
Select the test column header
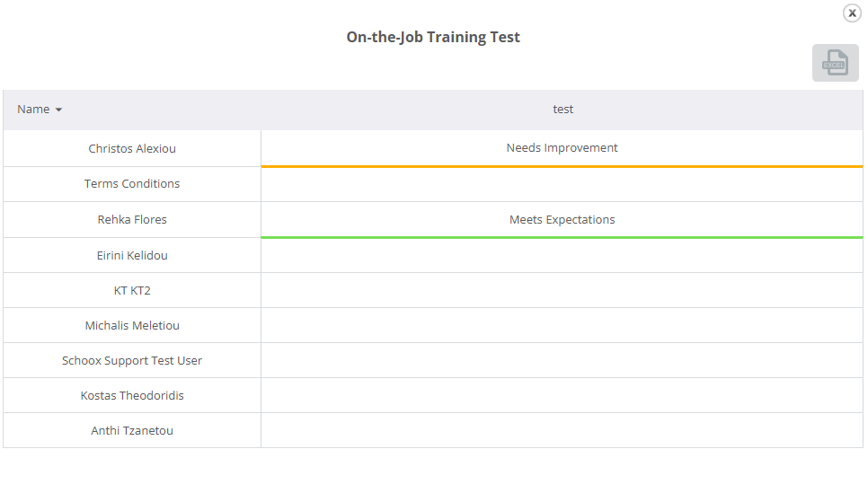tap(562, 110)
